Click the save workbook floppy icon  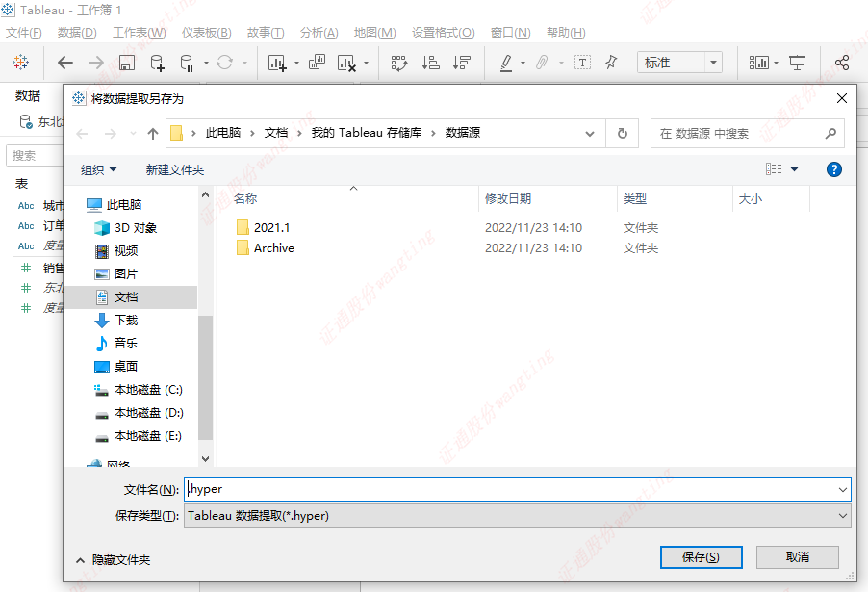(127, 63)
